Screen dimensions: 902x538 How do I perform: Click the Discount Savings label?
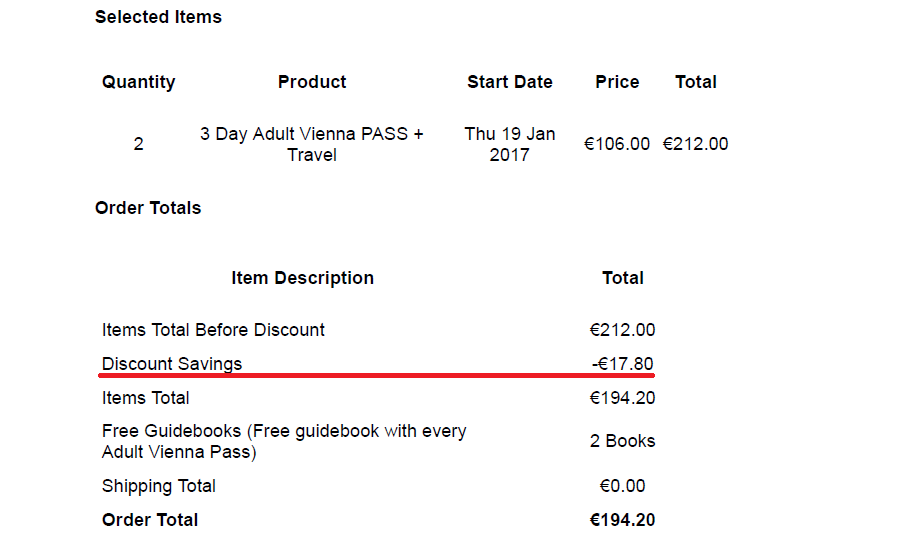[172, 364]
